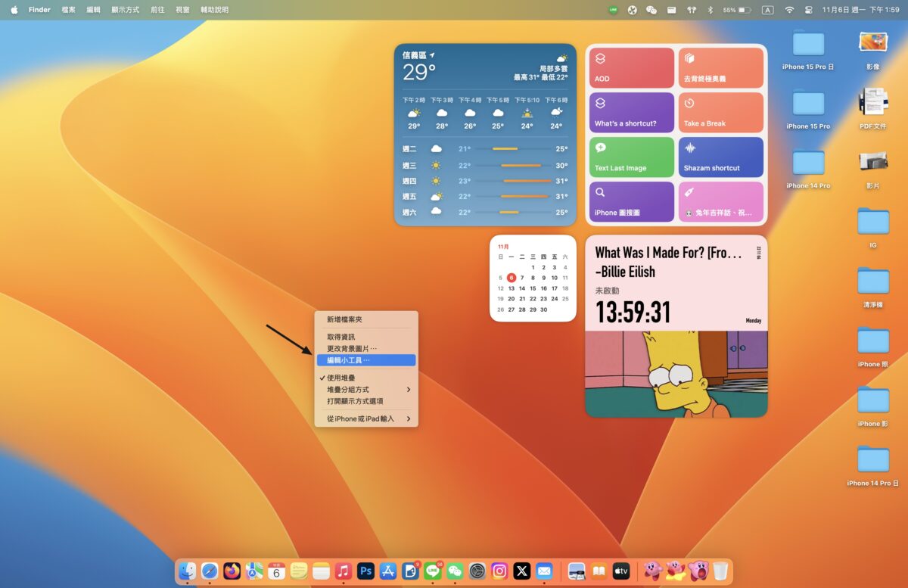Select the IG folder on the desktop
This screenshot has height=588, width=908.
(x=872, y=229)
